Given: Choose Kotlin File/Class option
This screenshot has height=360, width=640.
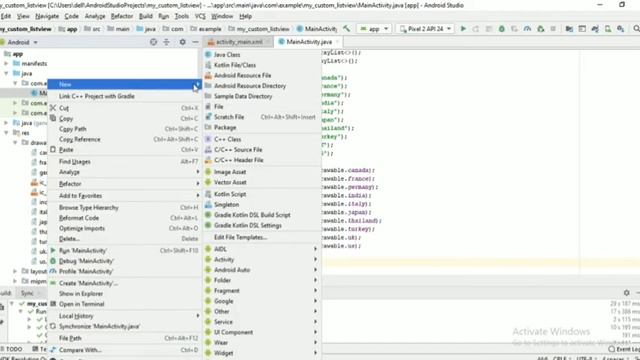Looking at the screenshot, I should pyautogui.click(x=262, y=65).
